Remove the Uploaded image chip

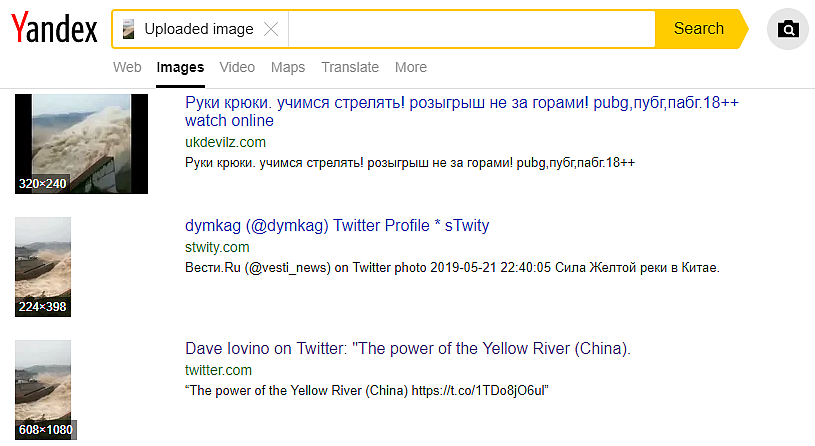[271, 29]
